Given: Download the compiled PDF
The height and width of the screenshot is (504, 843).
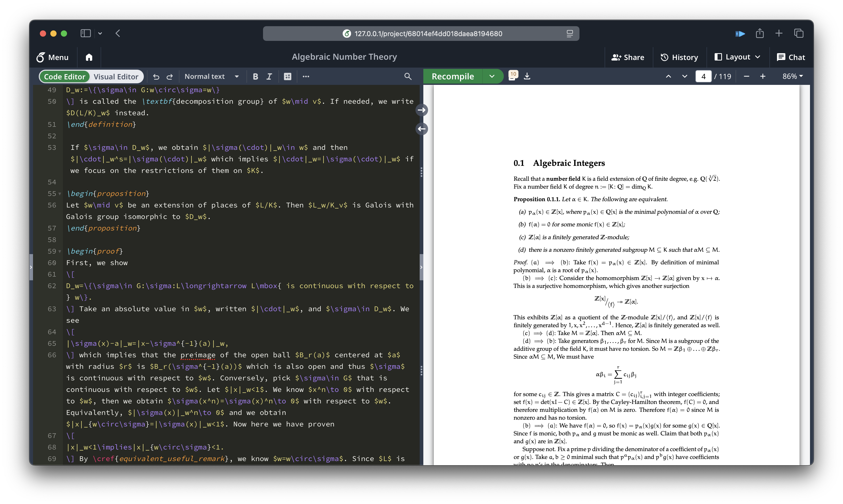Looking at the screenshot, I should 527,76.
